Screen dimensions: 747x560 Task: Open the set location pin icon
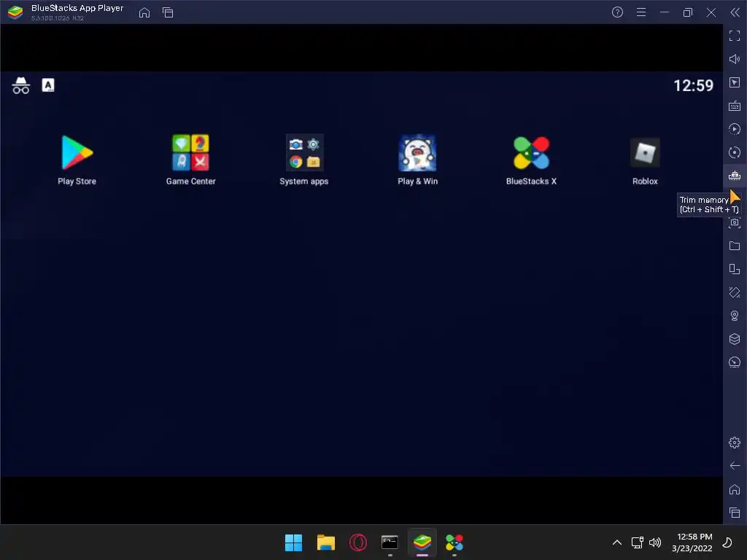coord(735,316)
